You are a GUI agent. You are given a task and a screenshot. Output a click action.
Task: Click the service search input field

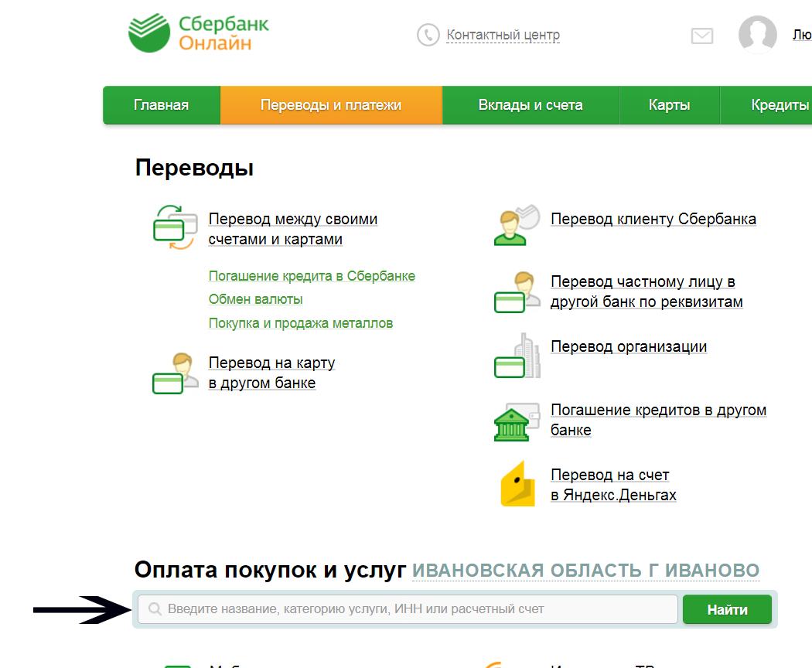[x=408, y=609]
